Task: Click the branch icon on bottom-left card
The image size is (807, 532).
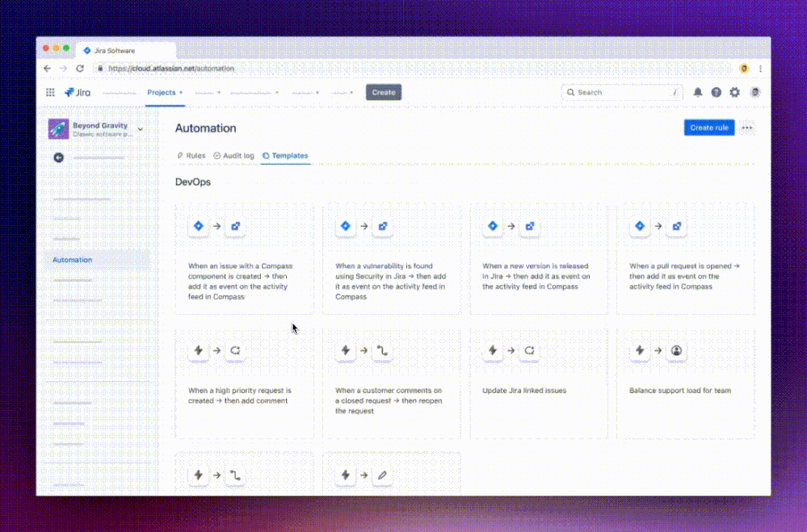Action: coord(235,475)
